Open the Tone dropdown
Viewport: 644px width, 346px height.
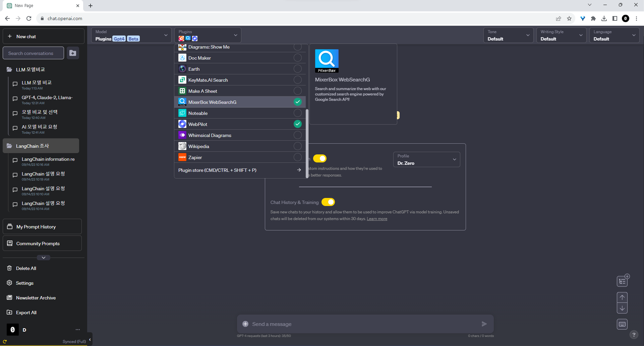pyautogui.click(x=508, y=35)
